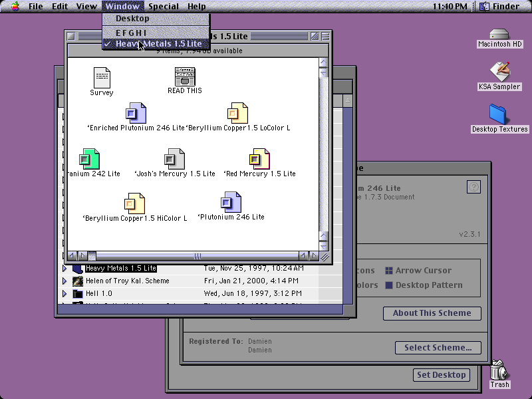
Task: Select Beryllium Copper 1.5 HiColor scheme icon
Action: (135, 203)
